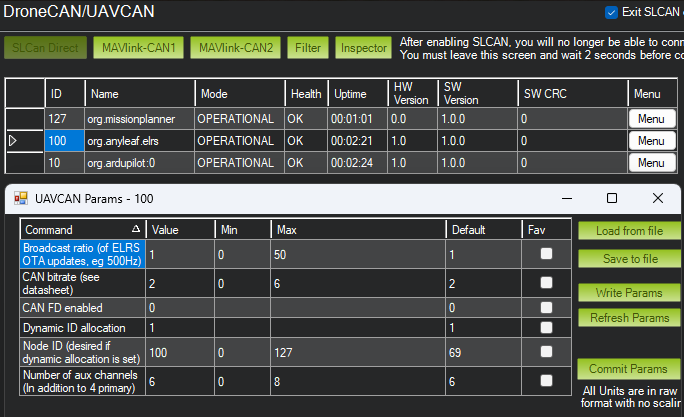Open the Filter button

click(308, 48)
